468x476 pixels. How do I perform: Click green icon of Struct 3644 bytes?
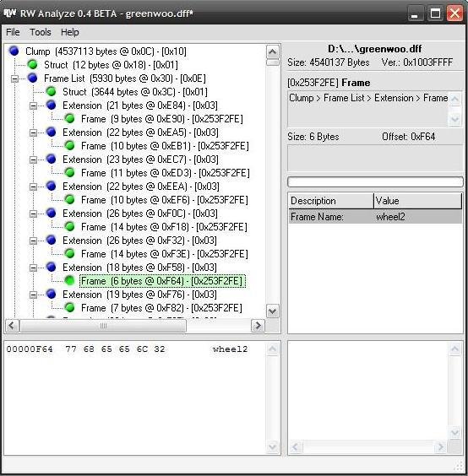(x=51, y=91)
